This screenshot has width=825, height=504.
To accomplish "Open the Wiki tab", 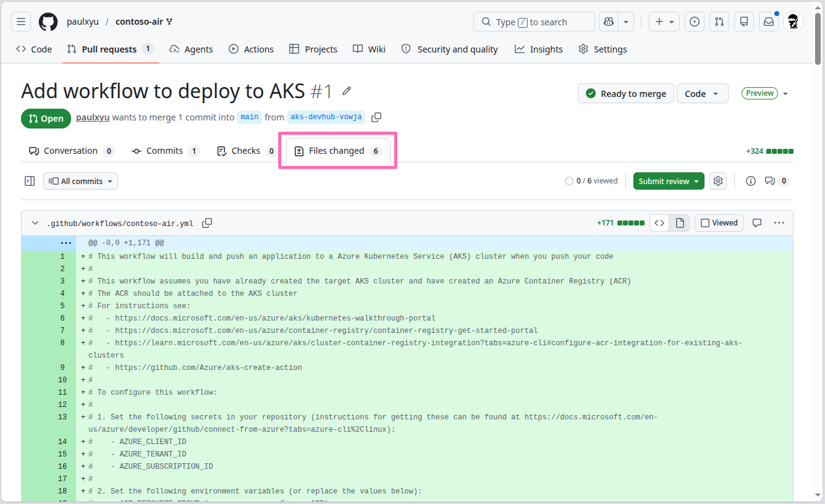I will tap(369, 49).
